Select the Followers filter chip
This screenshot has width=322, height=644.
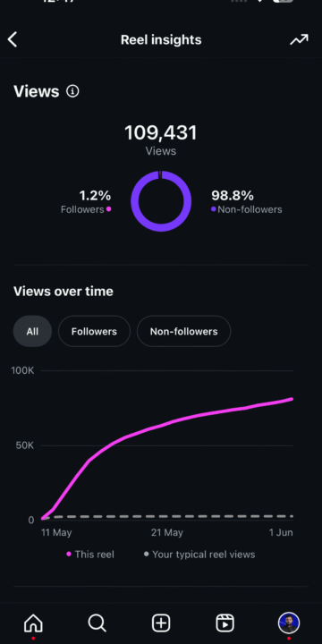pos(94,332)
